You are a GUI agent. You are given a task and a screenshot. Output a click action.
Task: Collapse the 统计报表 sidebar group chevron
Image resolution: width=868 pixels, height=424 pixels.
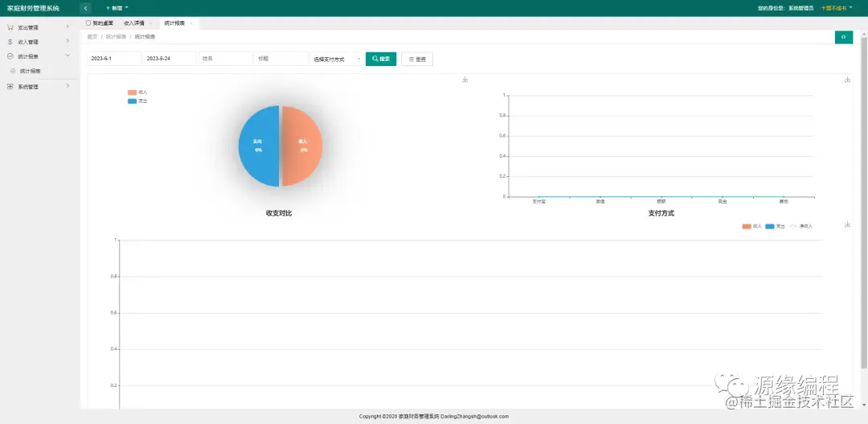(x=68, y=56)
